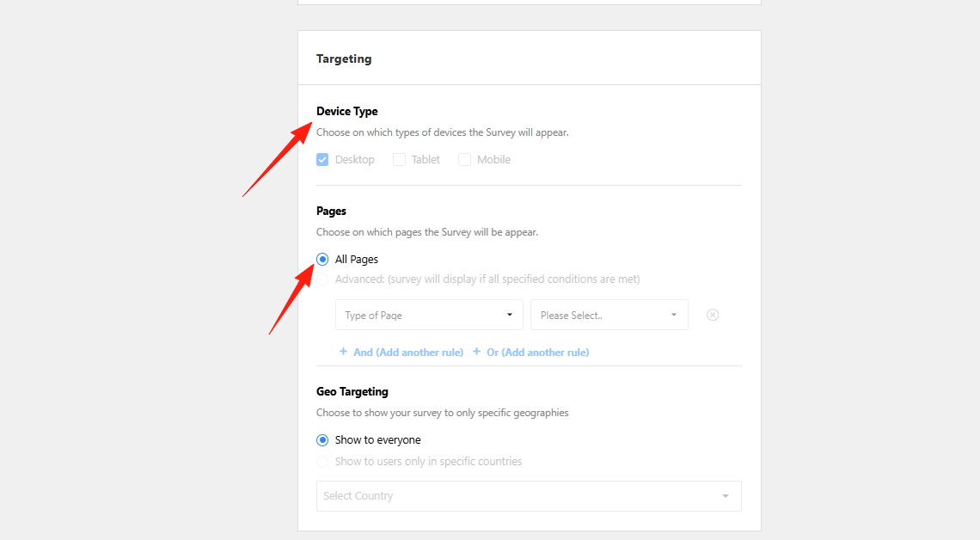Click the Targeting section header

[344, 59]
